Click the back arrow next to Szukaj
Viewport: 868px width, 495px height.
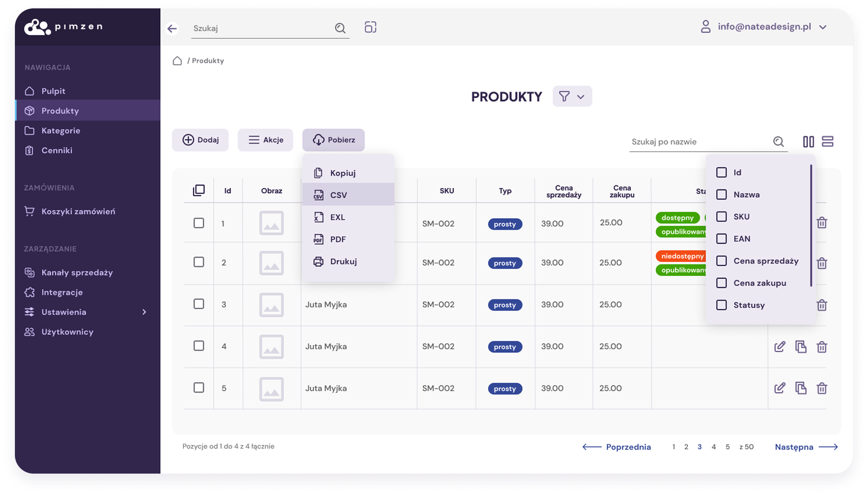click(172, 29)
